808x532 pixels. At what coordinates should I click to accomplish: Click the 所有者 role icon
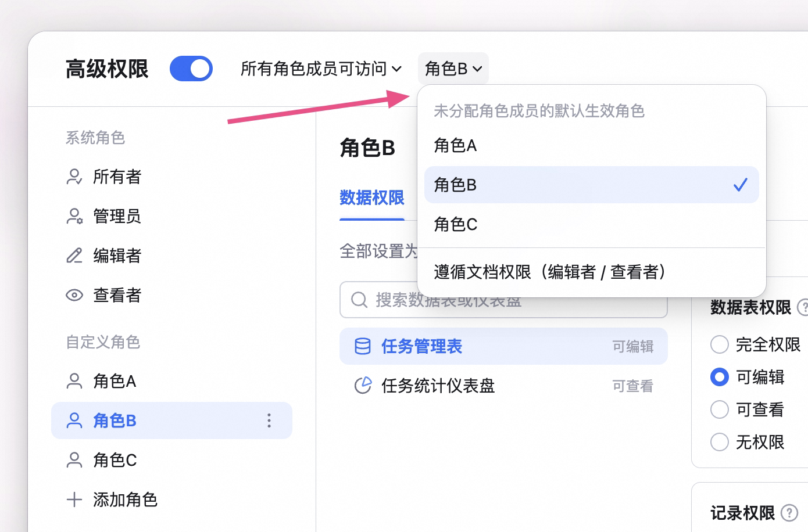(x=74, y=177)
